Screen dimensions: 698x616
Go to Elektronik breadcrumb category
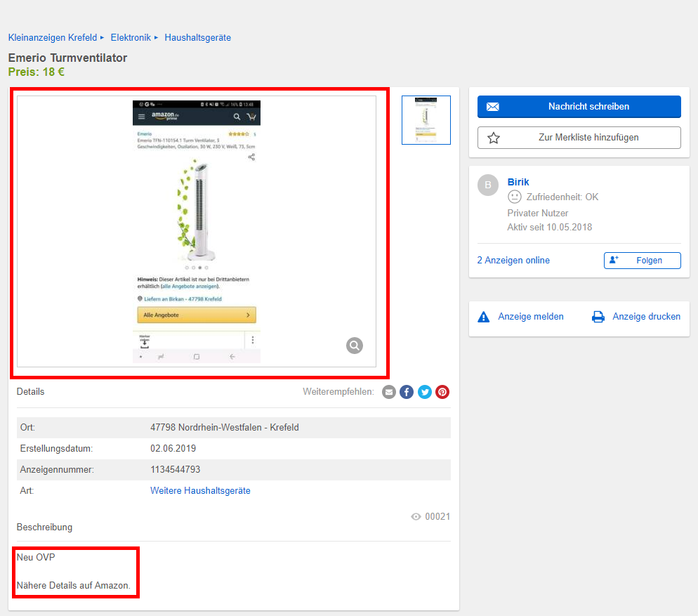pyautogui.click(x=131, y=37)
